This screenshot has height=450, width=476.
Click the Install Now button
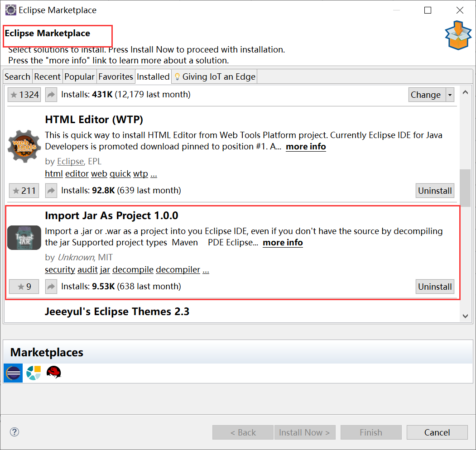pos(305,432)
